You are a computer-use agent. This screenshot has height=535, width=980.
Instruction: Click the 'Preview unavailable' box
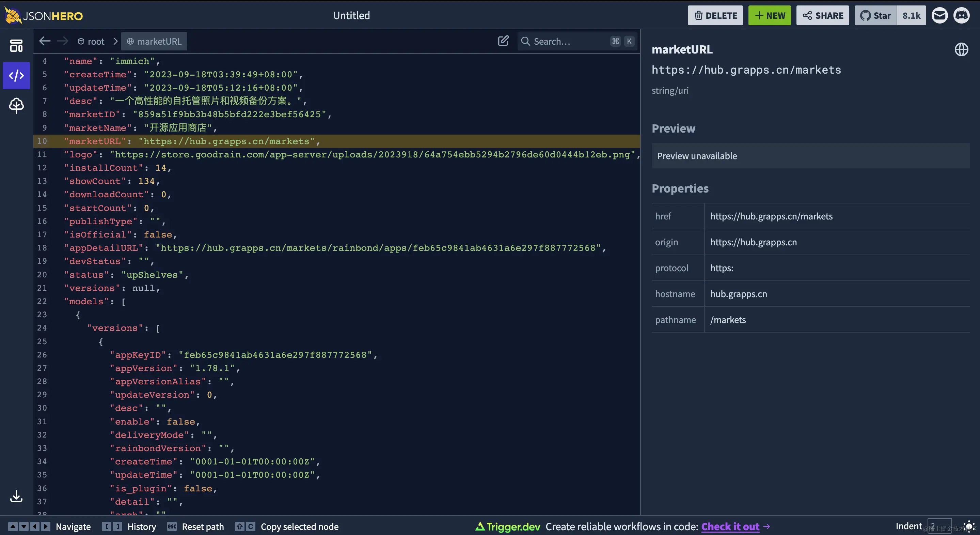pyautogui.click(x=810, y=156)
